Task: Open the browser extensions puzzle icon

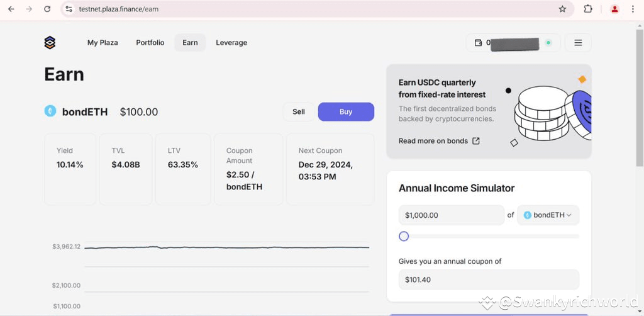Action: 588,9
